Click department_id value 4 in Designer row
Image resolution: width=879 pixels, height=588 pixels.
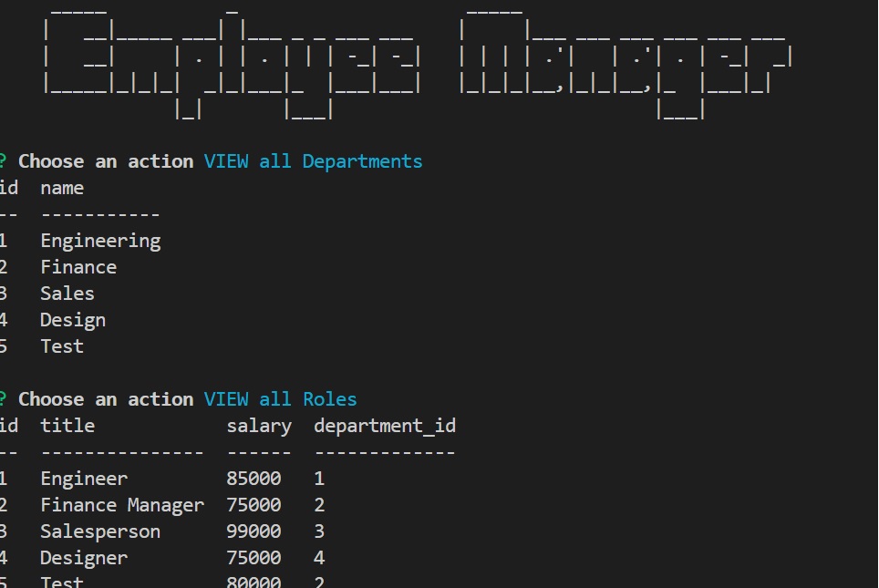click(319, 557)
